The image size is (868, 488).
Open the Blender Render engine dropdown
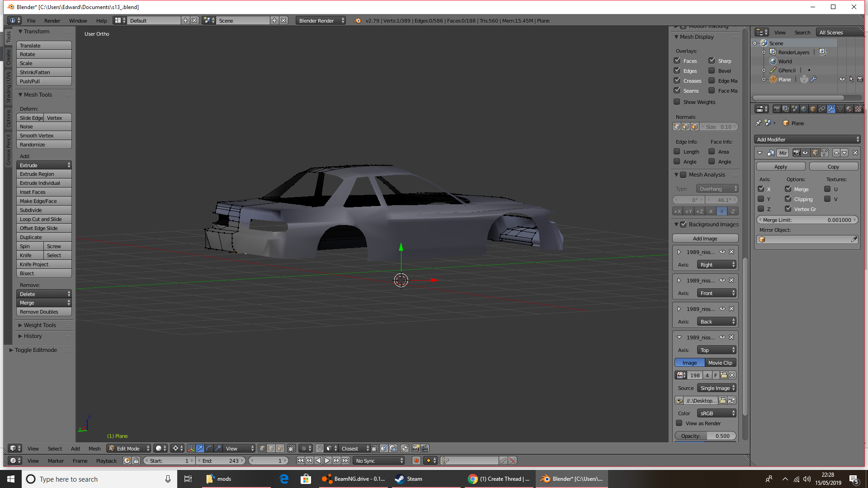[x=321, y=20]
